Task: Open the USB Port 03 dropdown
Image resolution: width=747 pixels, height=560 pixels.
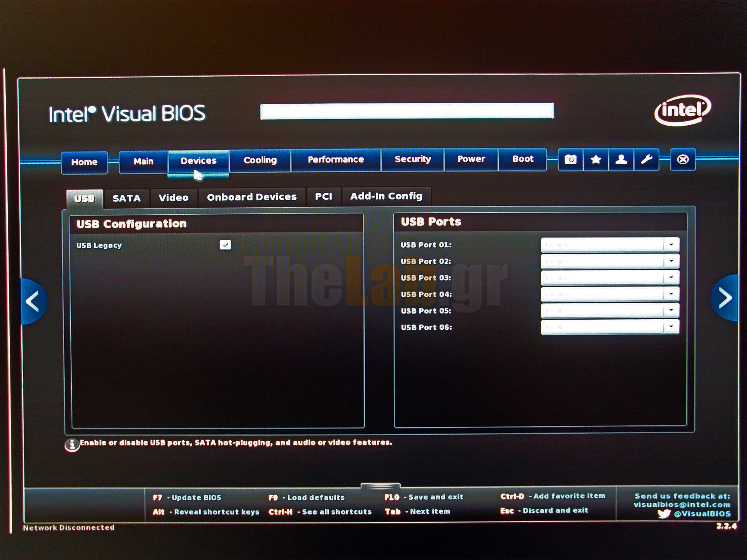Action: 671,278
